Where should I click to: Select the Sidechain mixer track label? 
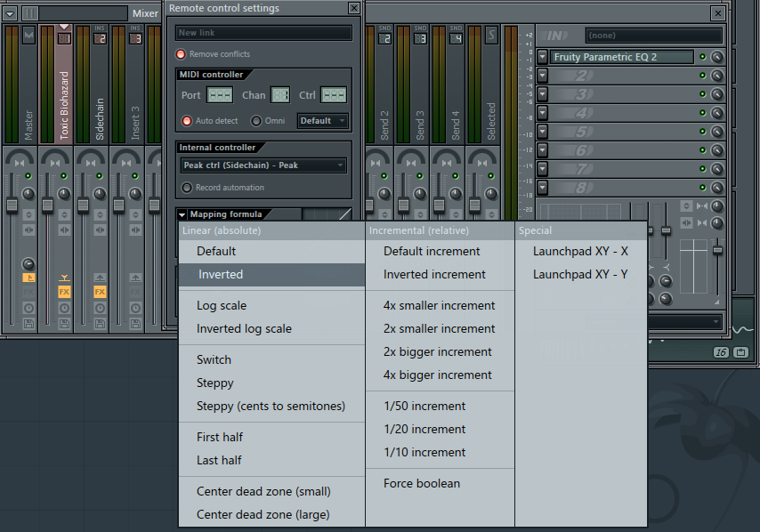pos(100,119)
